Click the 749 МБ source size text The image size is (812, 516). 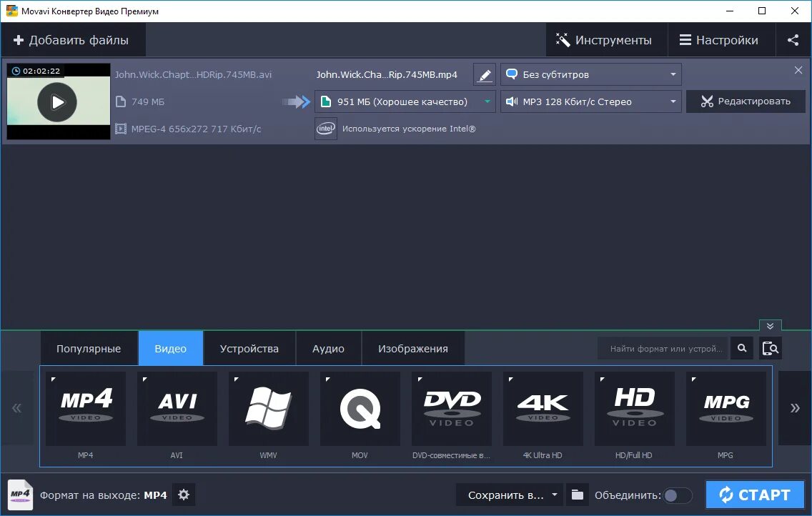click(x=147, y=102)
